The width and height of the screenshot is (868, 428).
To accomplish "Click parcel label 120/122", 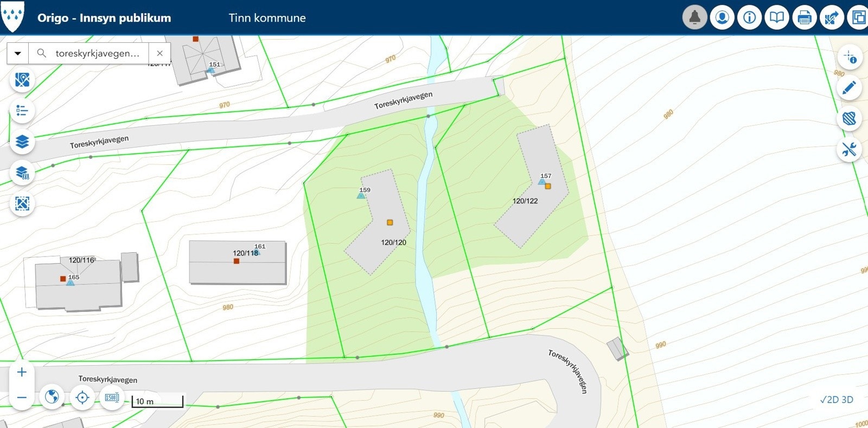I will pos(525,201).
